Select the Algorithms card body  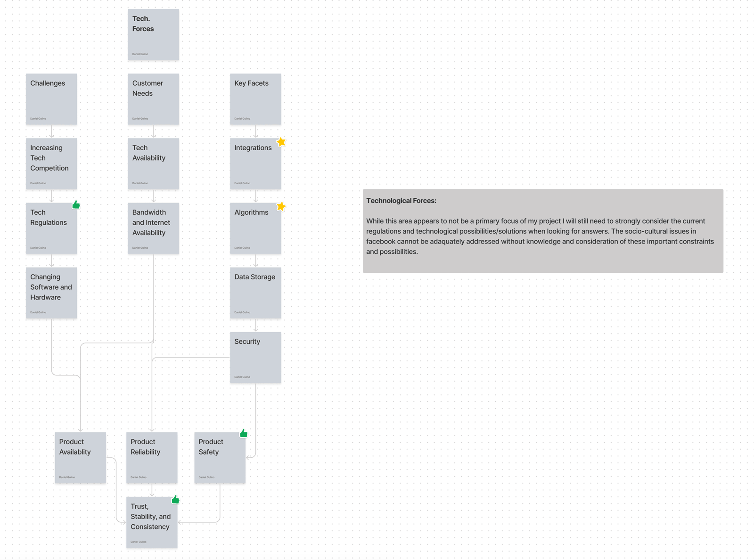pyautogui.click(x=255, y=228)
